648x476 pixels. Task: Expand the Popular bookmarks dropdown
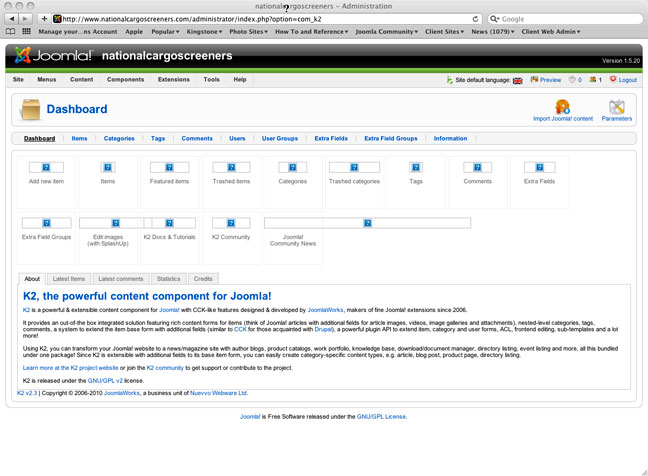tap(165, 31)
